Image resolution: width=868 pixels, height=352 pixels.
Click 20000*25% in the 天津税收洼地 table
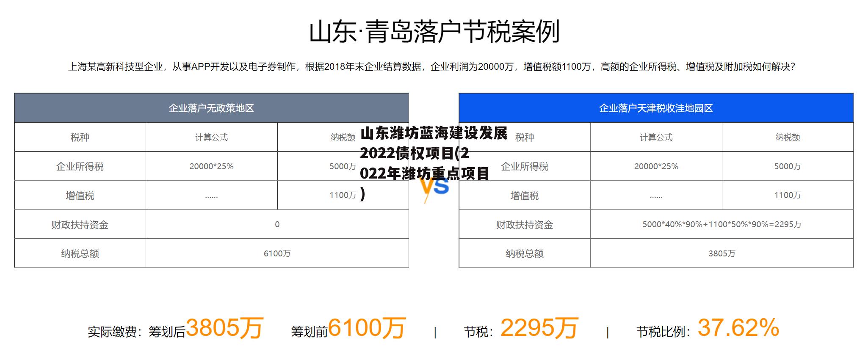[656, 166]
